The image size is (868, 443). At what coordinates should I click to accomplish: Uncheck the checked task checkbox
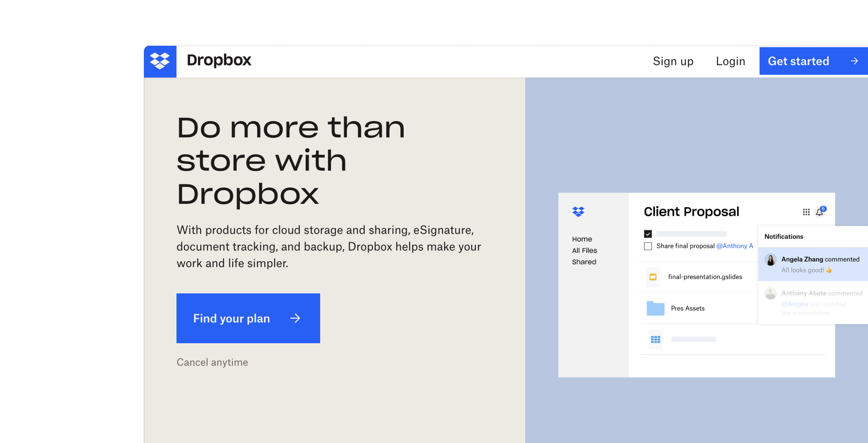pos(648,234)
